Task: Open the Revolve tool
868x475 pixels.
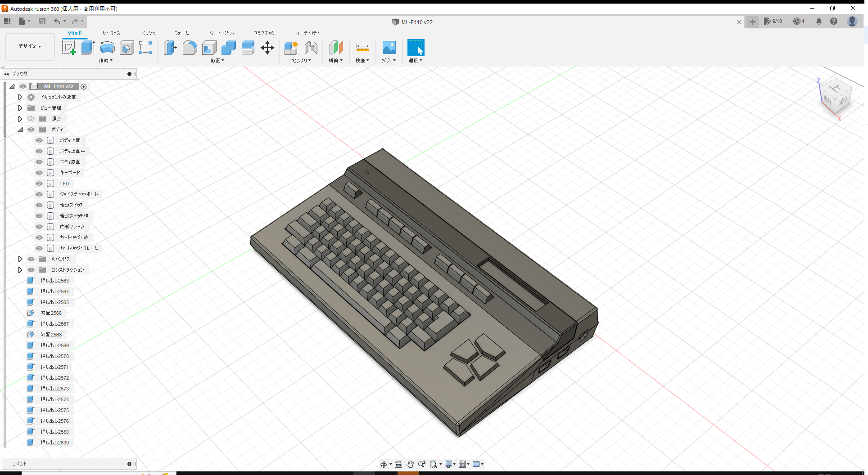Action: coord(107,48)
